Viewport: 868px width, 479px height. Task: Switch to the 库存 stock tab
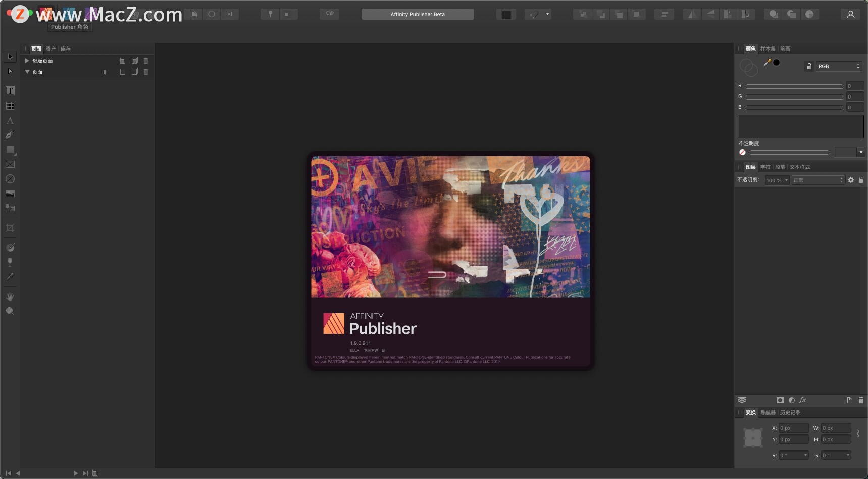pos(66,49)
